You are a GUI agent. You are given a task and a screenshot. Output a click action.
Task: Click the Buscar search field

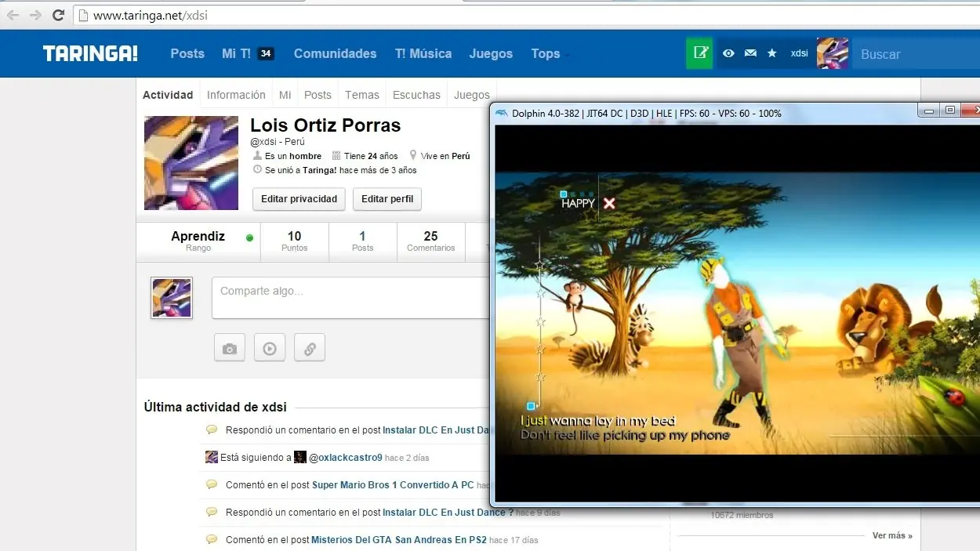(916, 54)
